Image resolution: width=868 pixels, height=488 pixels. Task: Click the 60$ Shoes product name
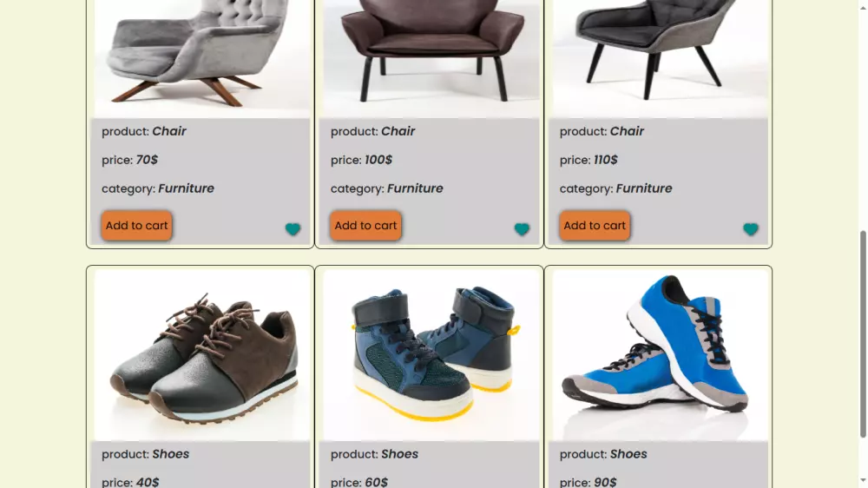tap(399, 454)
